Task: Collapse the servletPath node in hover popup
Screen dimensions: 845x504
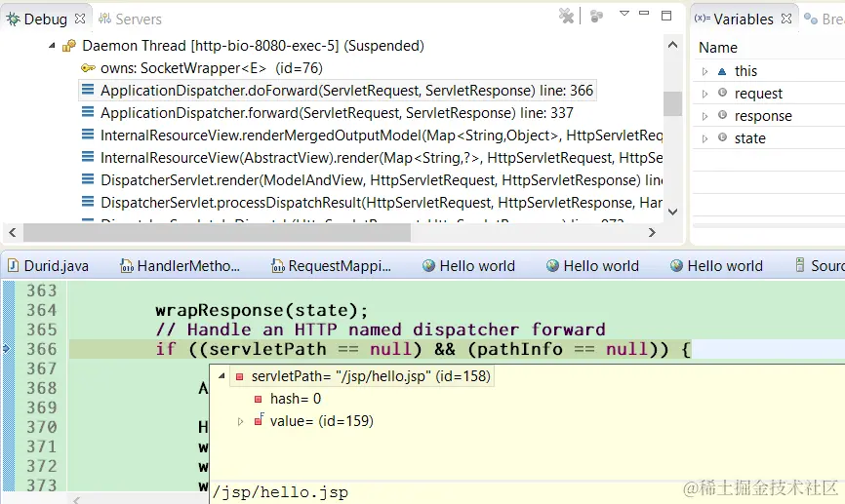Action: pyautogui.click(x=221, y=376)
